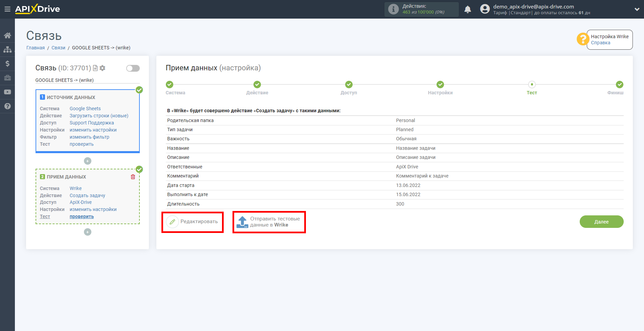Image resolution: width=644 pixels, height=331 pixels.
Task: Toggle the connection on/off switch
Action: pyautogui.click(x=133, y=68)
